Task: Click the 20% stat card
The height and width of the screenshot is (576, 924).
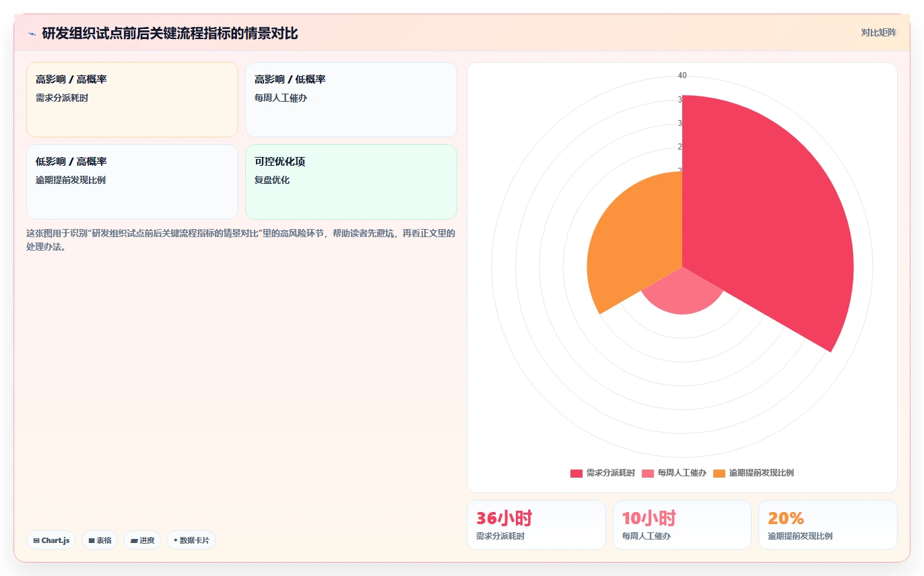Action: pos(828,525)
